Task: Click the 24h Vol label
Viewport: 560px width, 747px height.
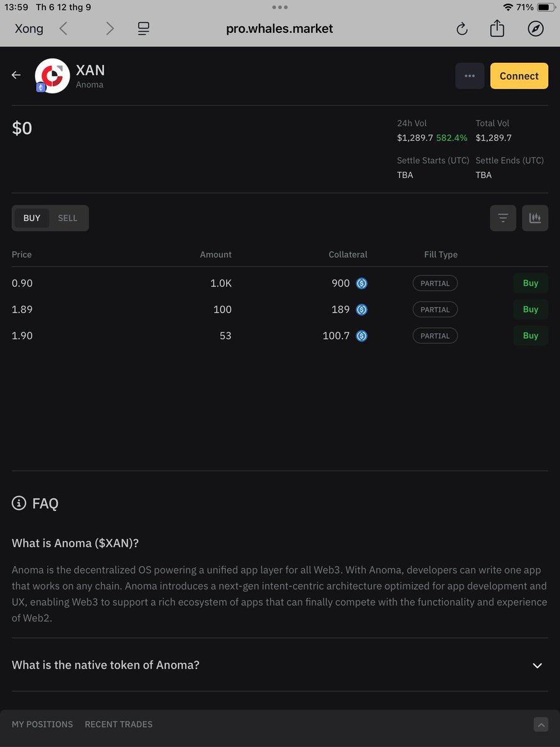Action: [412, 123]
